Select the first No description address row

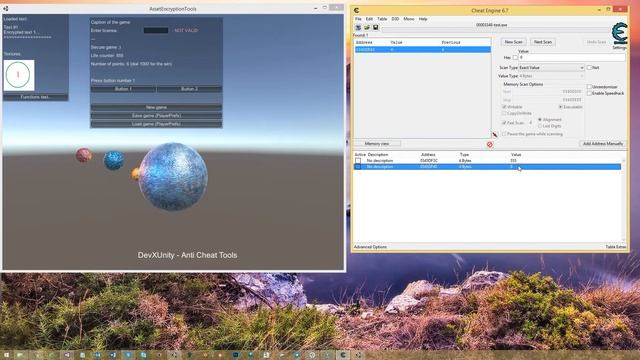click(x=488, y=161)
